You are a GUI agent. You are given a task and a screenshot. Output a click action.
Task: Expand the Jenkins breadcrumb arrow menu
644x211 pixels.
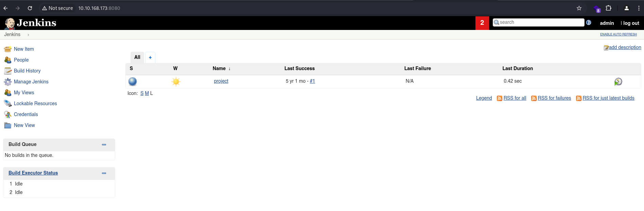pyautogui.click(x=29, y=35)
